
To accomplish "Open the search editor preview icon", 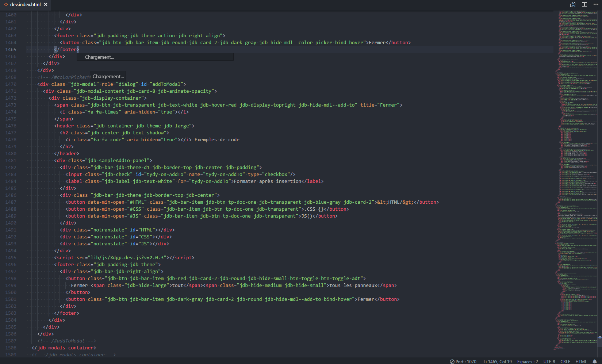I will pos(572,4).
